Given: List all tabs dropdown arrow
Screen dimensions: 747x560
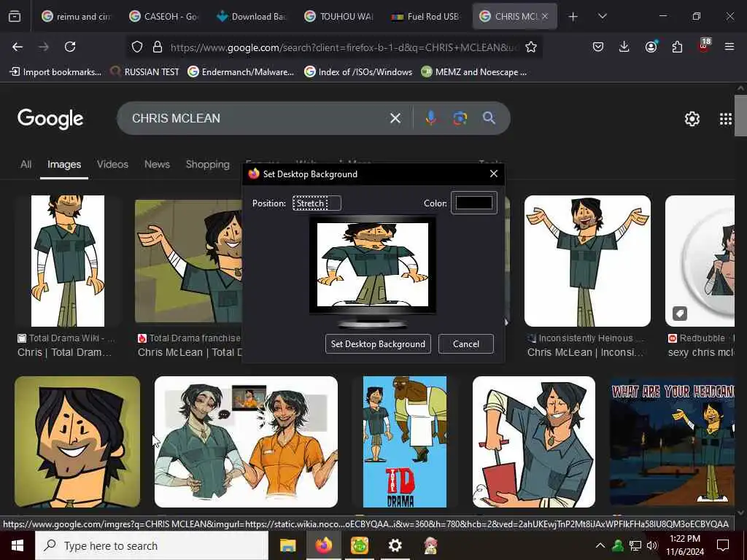Looking at the screenshot, I should (x=602, y=16).
